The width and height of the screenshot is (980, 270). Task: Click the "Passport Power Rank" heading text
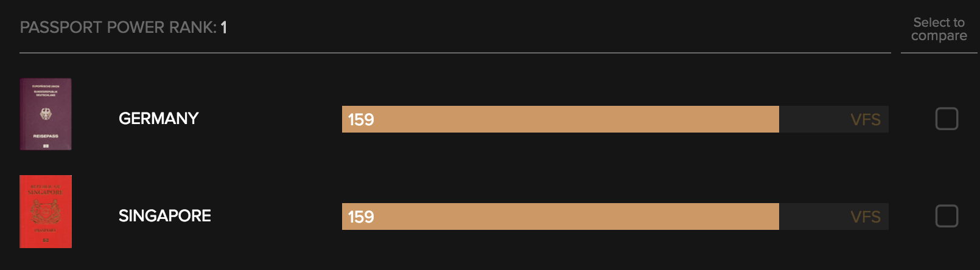click(118, 27)
